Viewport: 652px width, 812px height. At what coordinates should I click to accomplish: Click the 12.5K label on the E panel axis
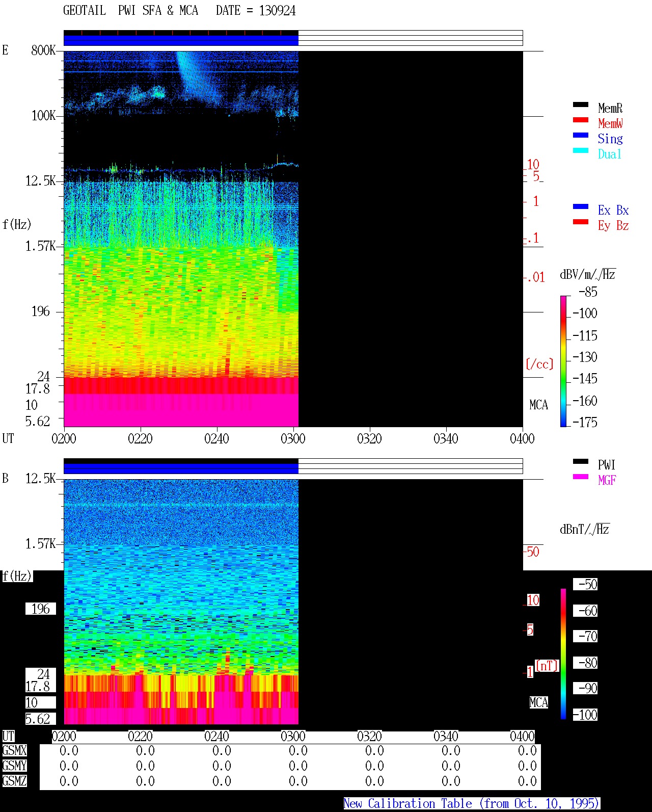41,180
